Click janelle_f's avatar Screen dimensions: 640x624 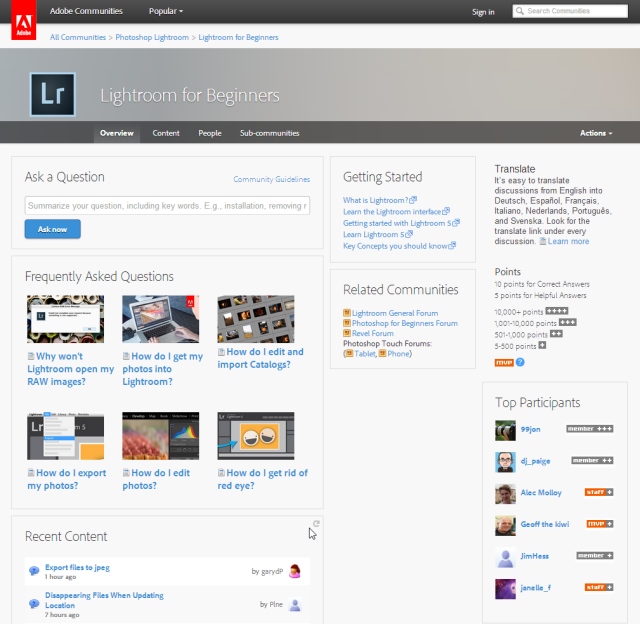[505, 589]
